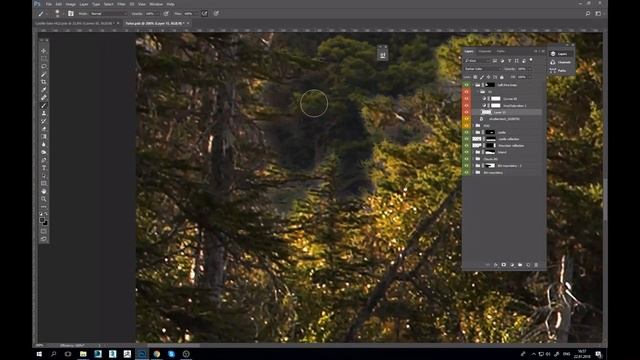640x360 pixels.
Task: Click the brush Opacity value field
Action: click(x=151, y=13)
